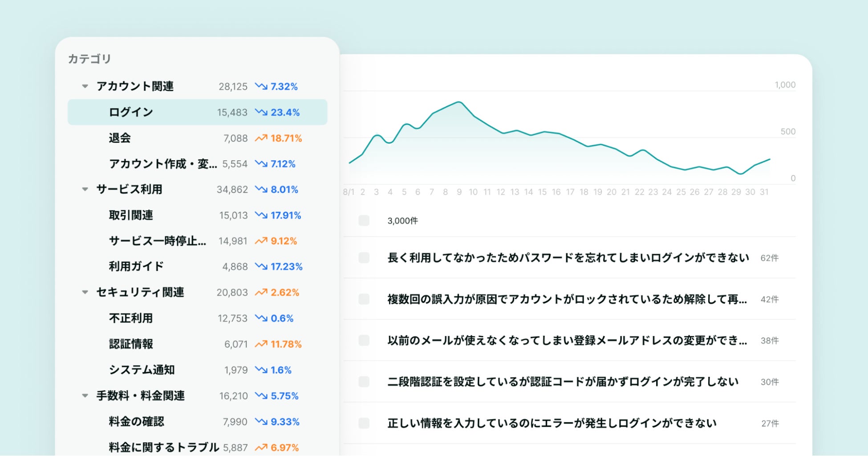868x456 pixels.
Task: Collapse the 手数料・料金関連 category
Action: [x=85, y=396]
